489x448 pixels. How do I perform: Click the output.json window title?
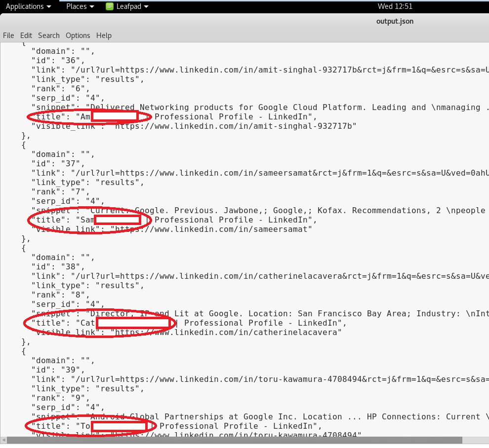tap(395, 21)
